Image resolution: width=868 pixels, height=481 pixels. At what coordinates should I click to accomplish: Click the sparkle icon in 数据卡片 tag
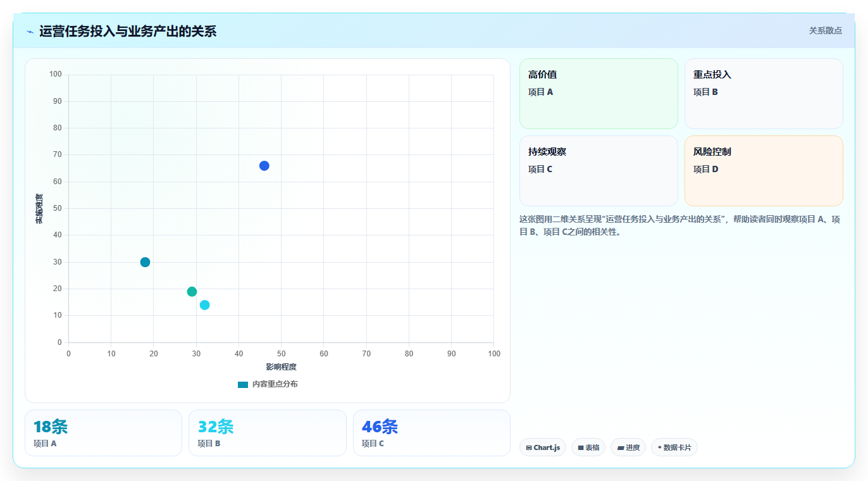coord(660,447)
